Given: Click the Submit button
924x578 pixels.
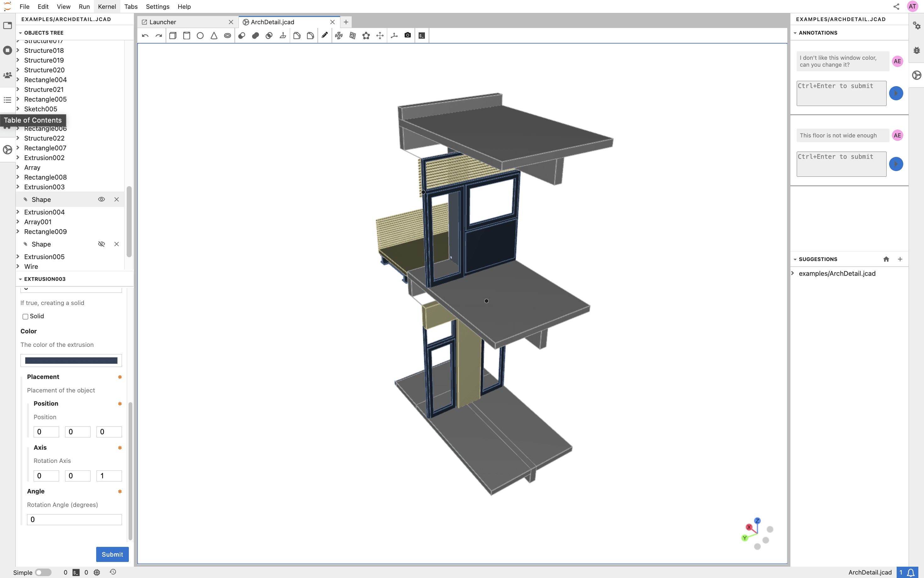Looking at the screenshot, I should click(x=112, y=554).
